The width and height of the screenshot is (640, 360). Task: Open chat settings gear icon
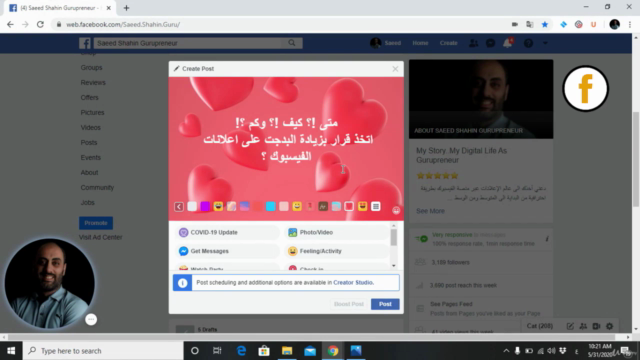point(609,326)
